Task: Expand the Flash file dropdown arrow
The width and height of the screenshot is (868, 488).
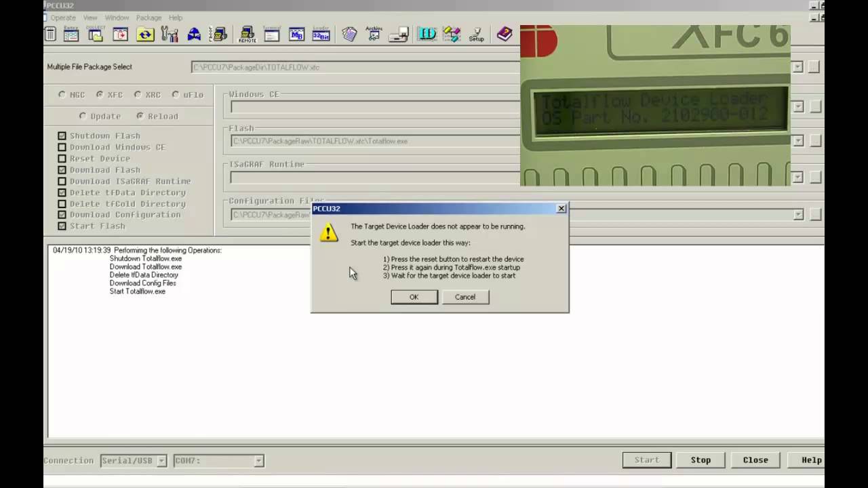Action: pyautogui.click(x=798, y=141)
